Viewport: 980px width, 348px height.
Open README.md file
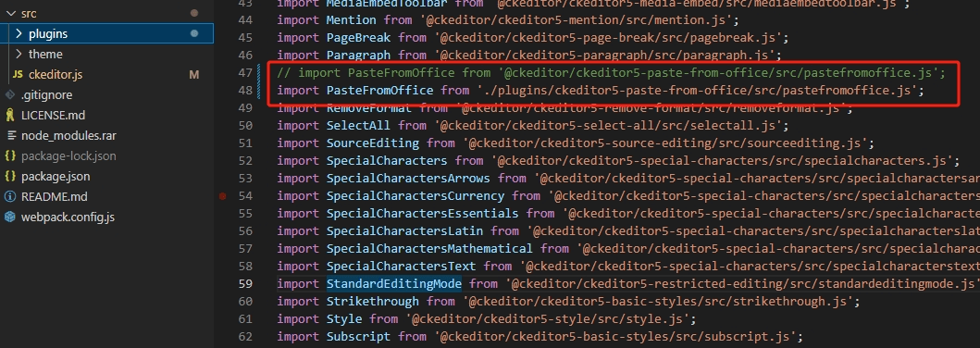55,197
